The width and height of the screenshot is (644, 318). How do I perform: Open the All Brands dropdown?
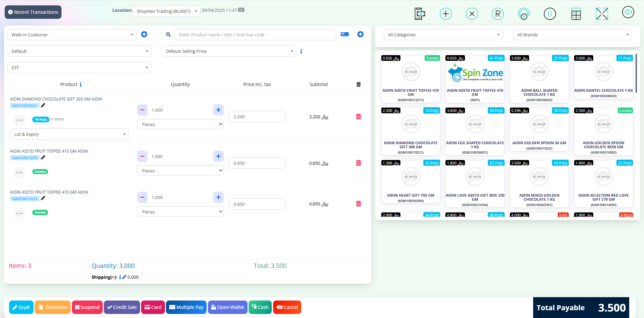(572, 35)
